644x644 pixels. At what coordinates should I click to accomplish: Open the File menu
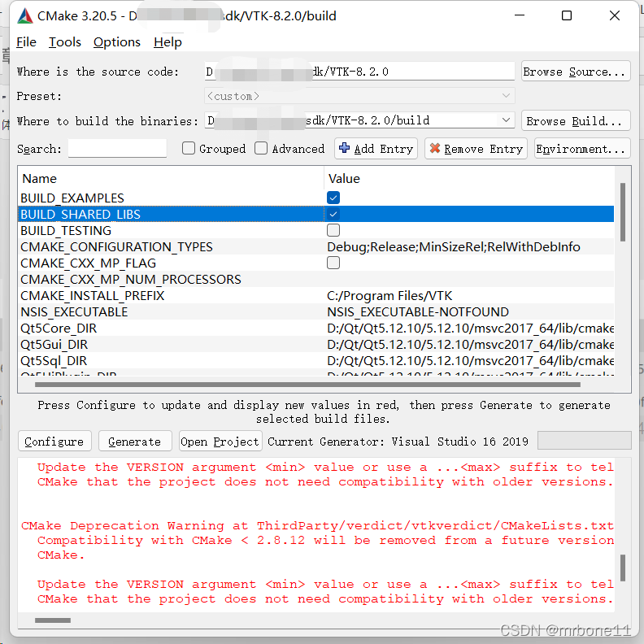pyautogui.click(x=26, y=42)
